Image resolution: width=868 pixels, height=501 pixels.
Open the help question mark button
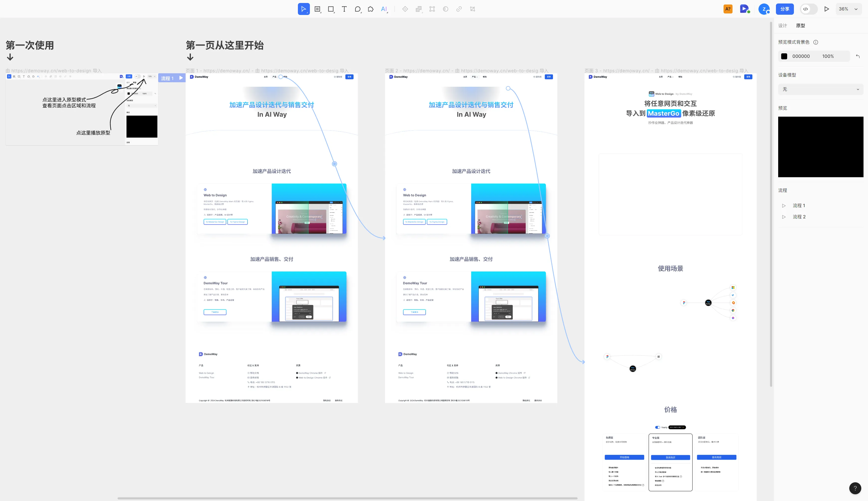855,488
